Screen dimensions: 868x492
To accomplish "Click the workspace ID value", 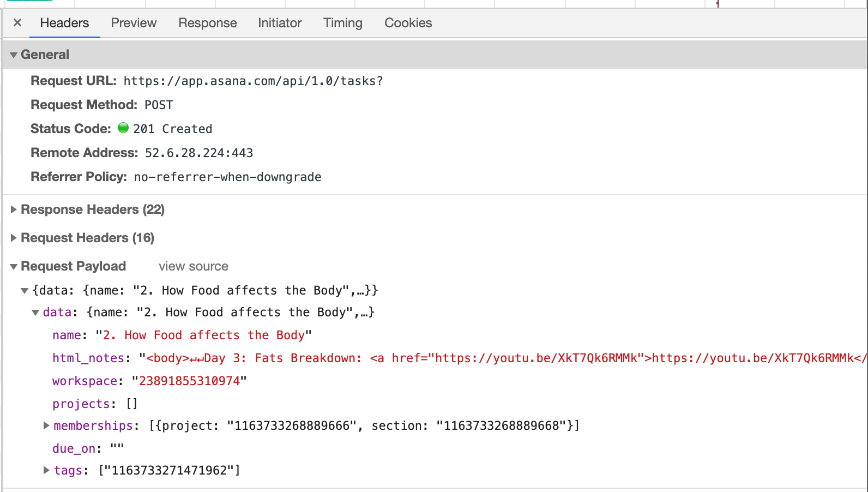I will (x=189, y=381).
